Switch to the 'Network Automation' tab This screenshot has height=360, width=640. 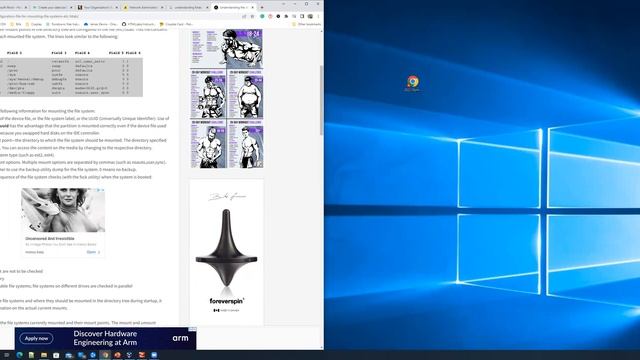click(142, 7)
